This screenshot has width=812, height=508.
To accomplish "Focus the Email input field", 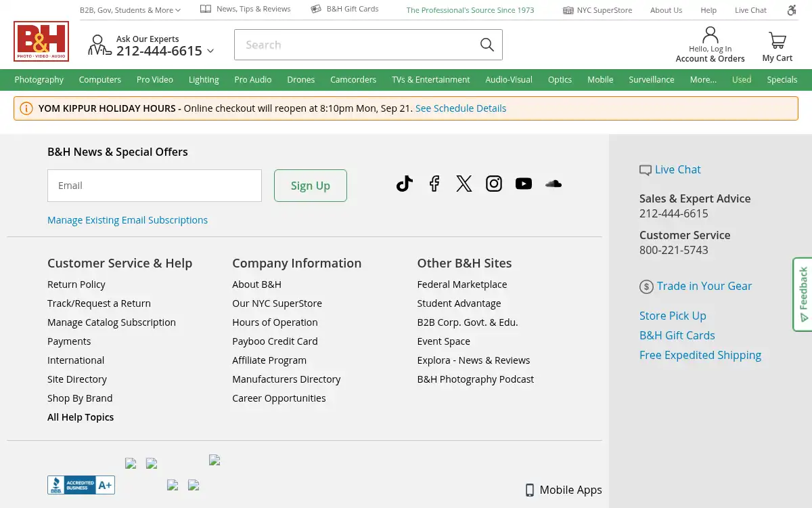I will click(154, 186).
